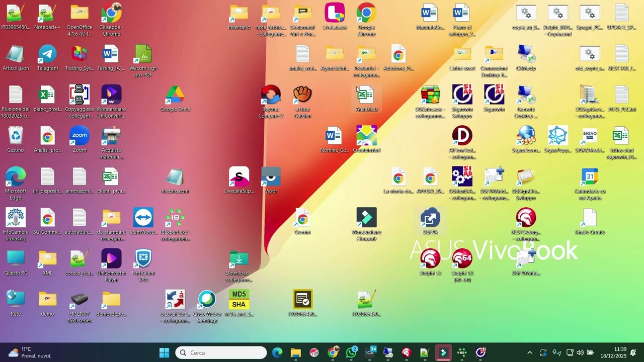
Task: Select the Inventario folder on the desktop
Action: coord(239,17)
